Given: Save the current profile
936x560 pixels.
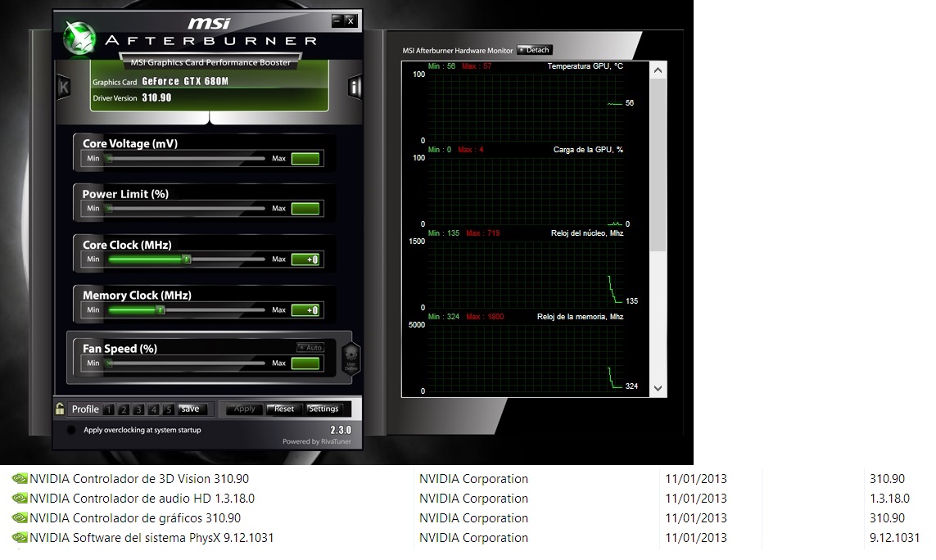Looking at the screenshot, I should (x=193, y=409).
